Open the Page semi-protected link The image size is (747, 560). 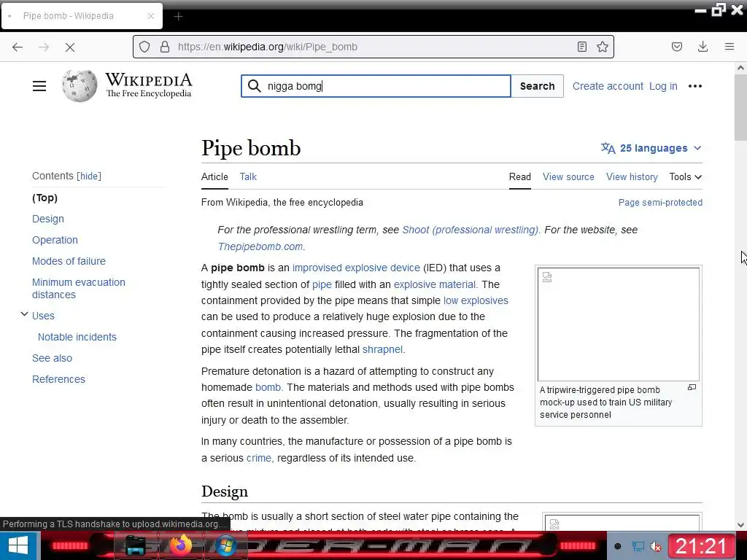point(660,203)
